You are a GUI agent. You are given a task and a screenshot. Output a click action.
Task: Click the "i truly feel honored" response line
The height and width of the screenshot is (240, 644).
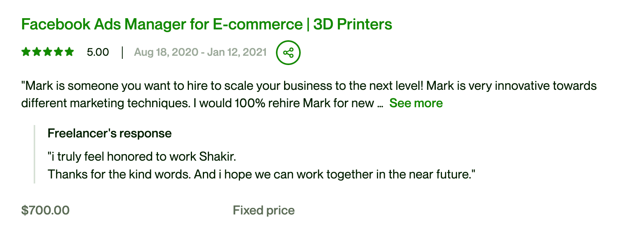(x=142, y=156)
